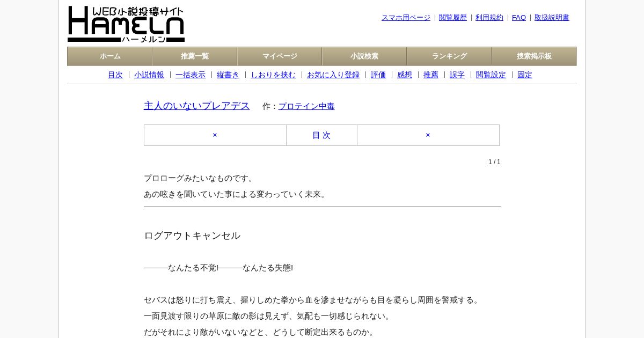The width and height of the screenshot is (644, 338).
Task: Click the line ―――なんたる不覚!―――なんたる失態!
Action: coord(218,268)
